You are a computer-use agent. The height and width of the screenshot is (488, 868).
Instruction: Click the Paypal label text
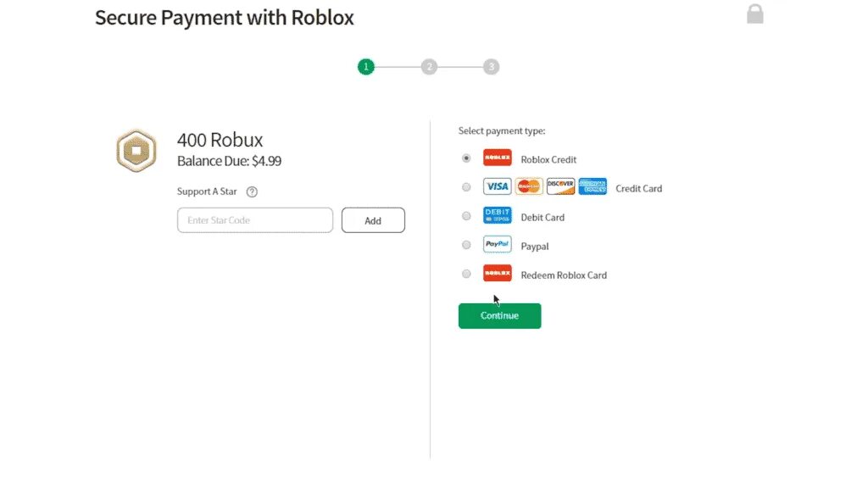click(535, 247)
